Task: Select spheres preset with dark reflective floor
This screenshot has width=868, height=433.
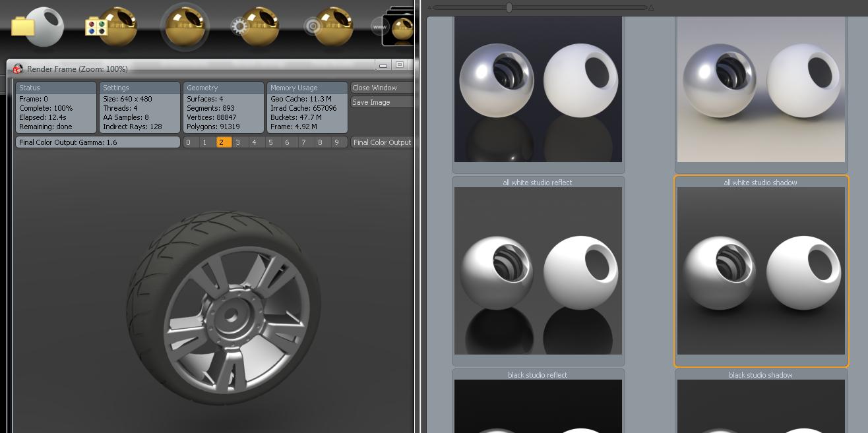Action: [538, 89]
